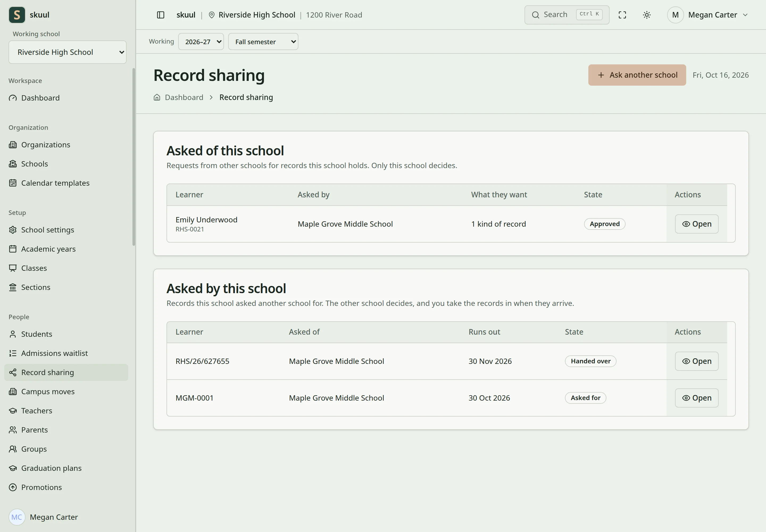Screen dimensions: 766x532
Task: Open Teachers in the sidebar
Action: [66, 411]
